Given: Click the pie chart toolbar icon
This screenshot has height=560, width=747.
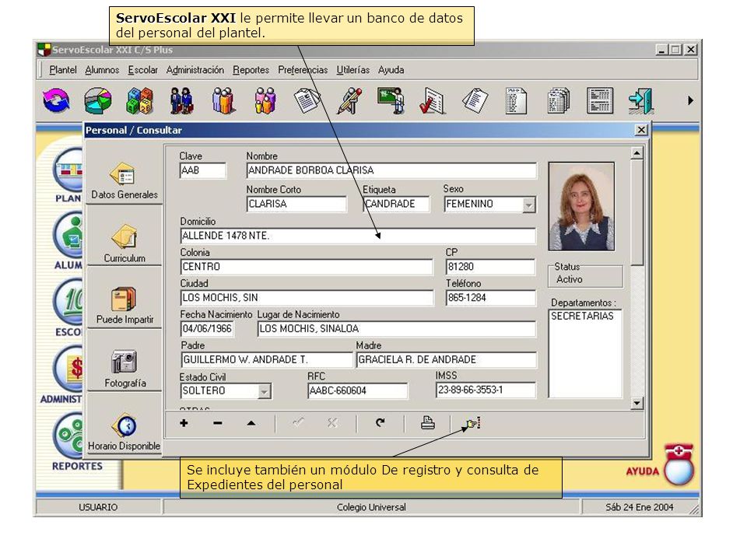Looking at the screenshot, I should [x=98, y=100].
